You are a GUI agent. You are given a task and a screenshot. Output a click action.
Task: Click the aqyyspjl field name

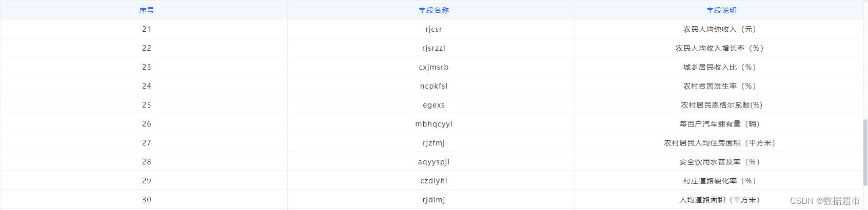point(433,162)
